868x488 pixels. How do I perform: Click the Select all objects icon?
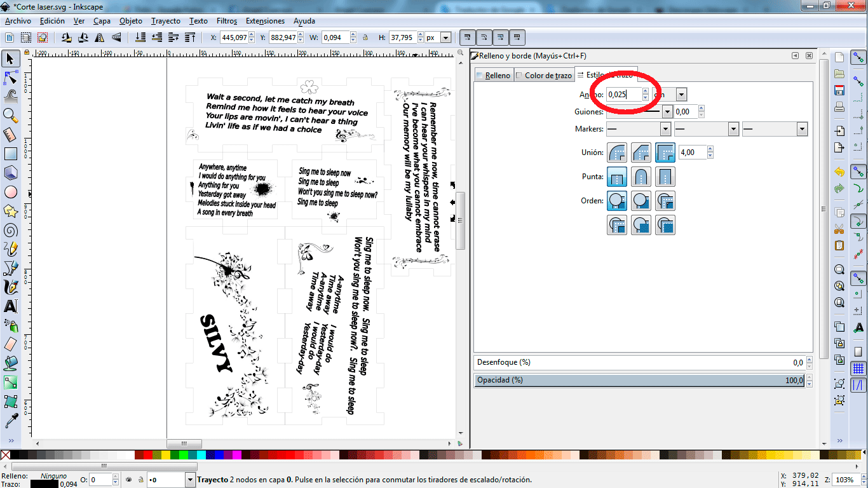point(10,37)
